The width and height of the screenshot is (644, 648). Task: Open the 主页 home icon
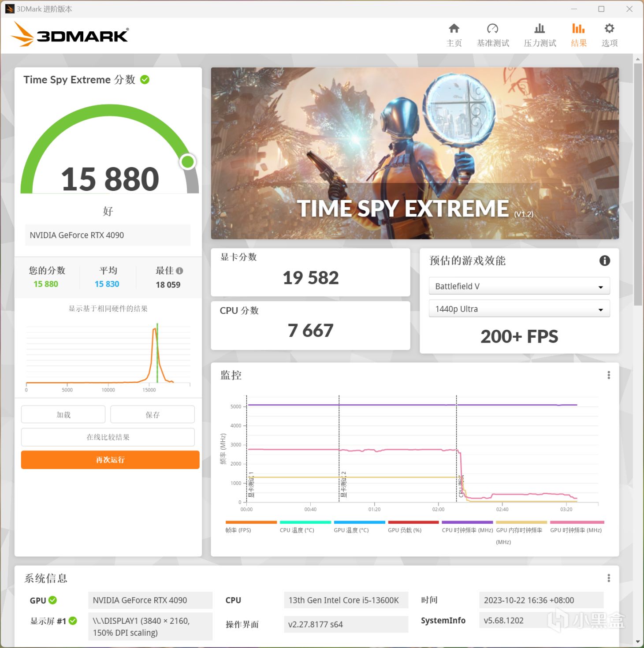[454, 29]
